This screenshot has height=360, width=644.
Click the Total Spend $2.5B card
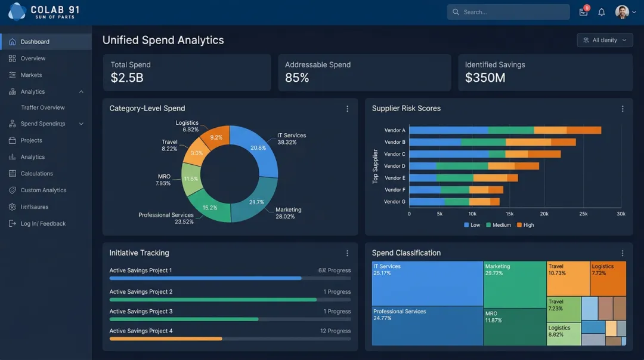tap(187, 72)
